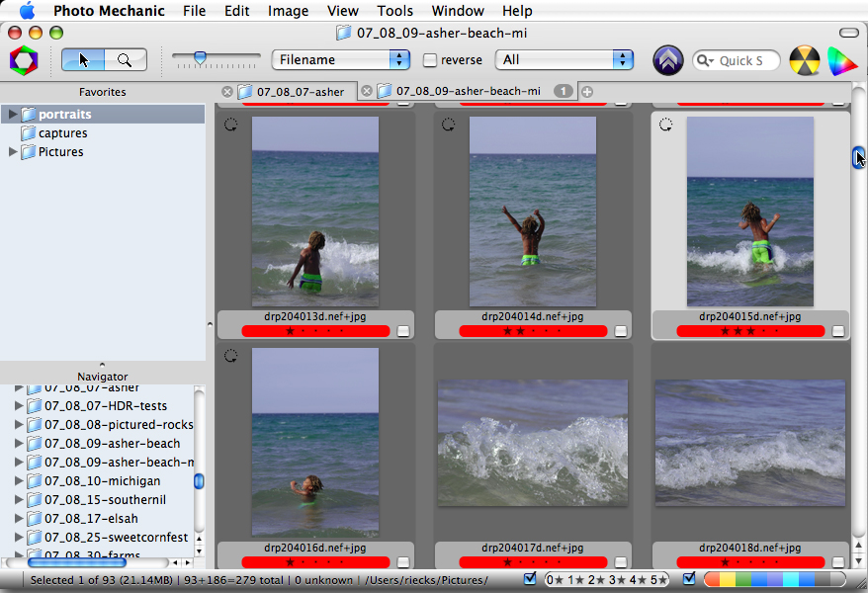This screenshot has height=593, width=868.
Task: Switch to the 07_08_09-asher-beach-mi tab
Action: pyautogui.click(x=468, y=92)
